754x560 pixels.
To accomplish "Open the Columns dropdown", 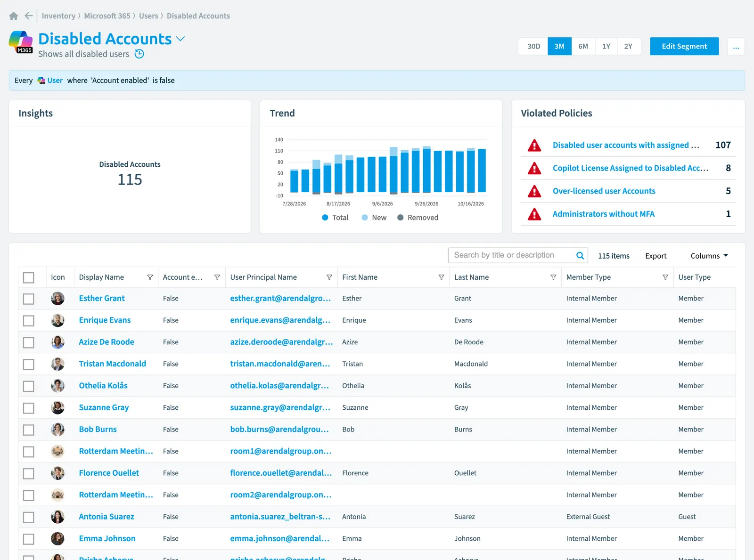I will point(709,256).
